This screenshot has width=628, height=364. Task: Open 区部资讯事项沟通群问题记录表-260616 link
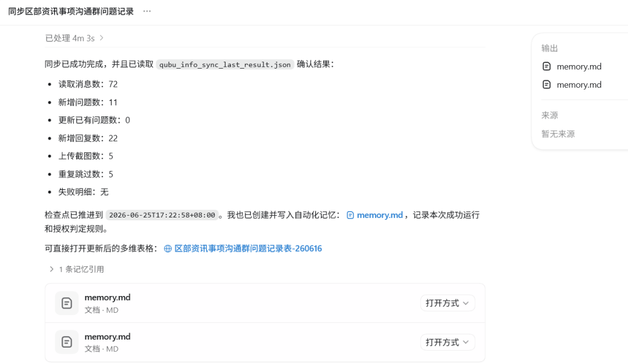pos(248,249)
